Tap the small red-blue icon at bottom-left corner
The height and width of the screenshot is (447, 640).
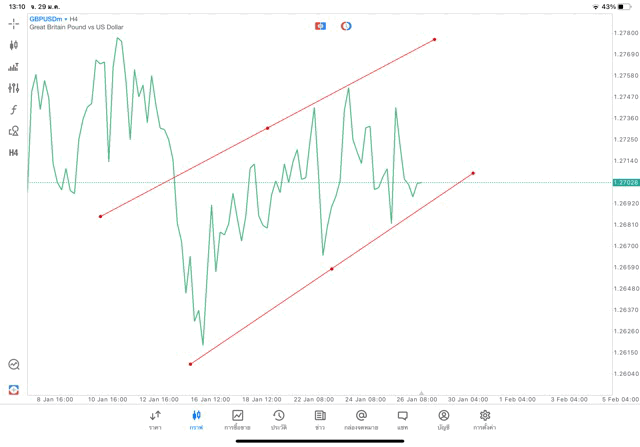pyautogui.click(x=14, y=388)
